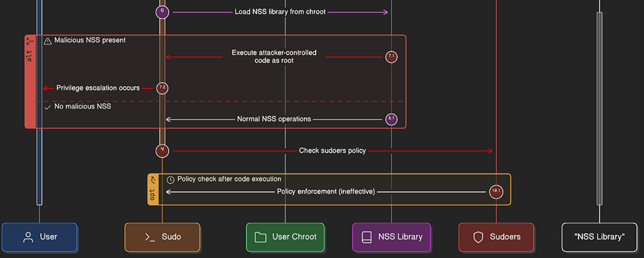Click the "Policy enforcement (ineffective)" message
Viewport: 644px width, 258px height.
(326, 191)
